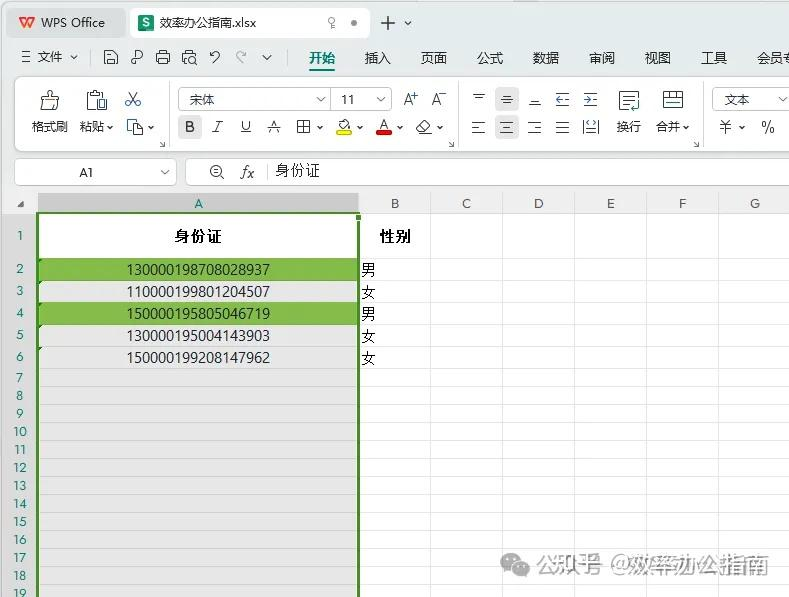
Task: Switch to the 审阅 Review tab
Action: tap(602, 58)
